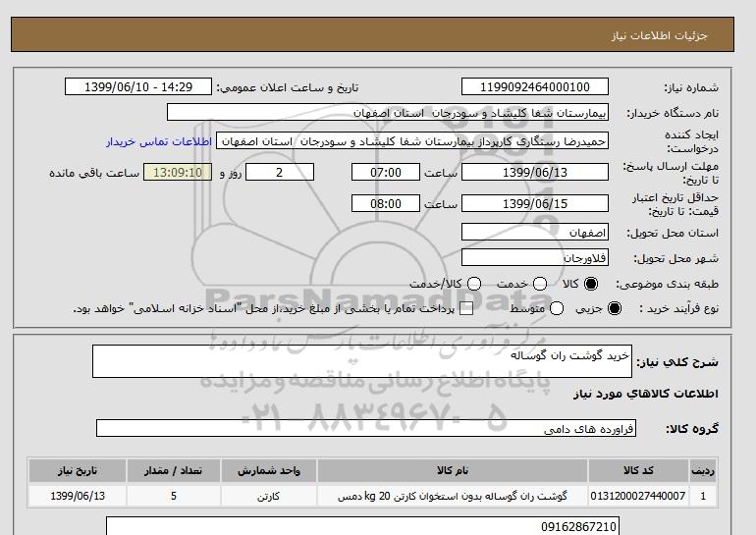Click the row number 1 cell
756x535 pixels.
coord(703,496)
